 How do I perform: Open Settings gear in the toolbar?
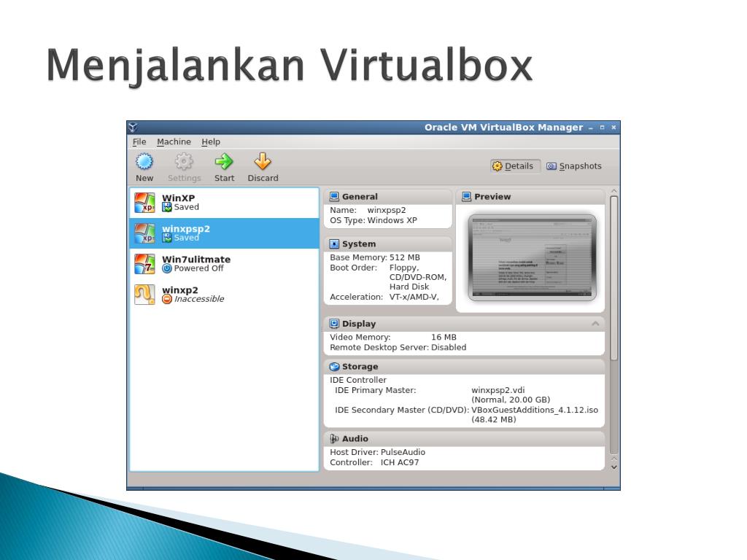tap(184, 162)
